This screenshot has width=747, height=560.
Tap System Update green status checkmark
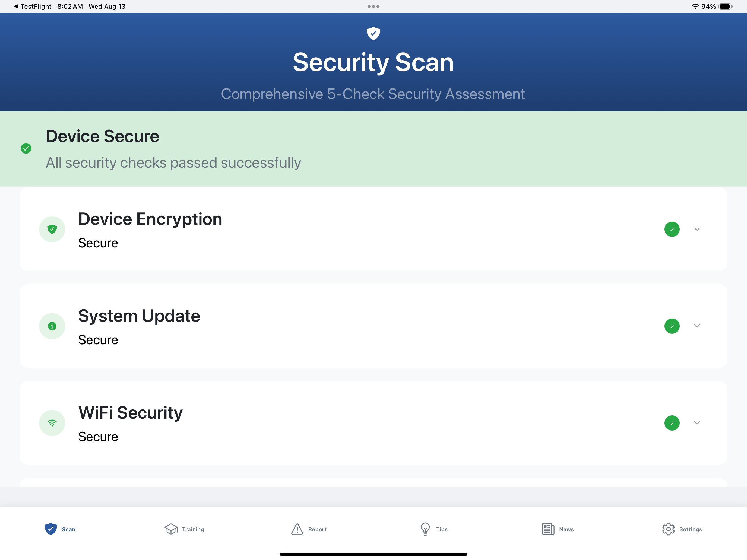coord(672,326)
